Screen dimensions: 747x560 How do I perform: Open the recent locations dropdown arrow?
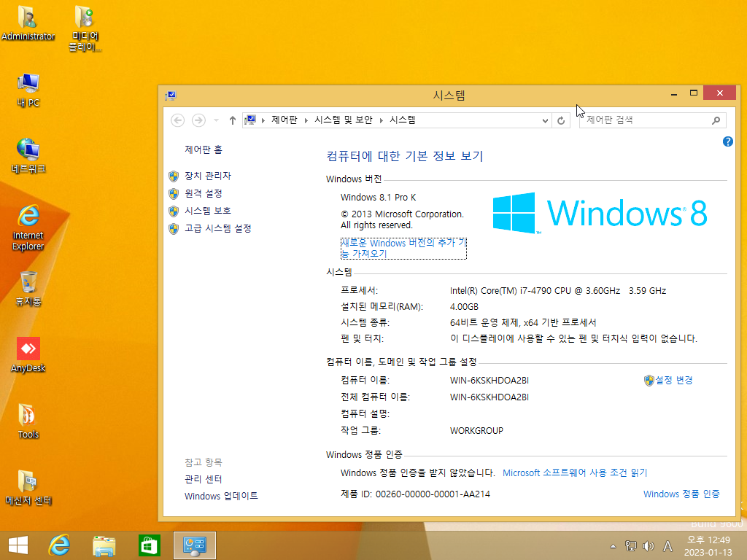pyautogui.click(x=216, y=120)
